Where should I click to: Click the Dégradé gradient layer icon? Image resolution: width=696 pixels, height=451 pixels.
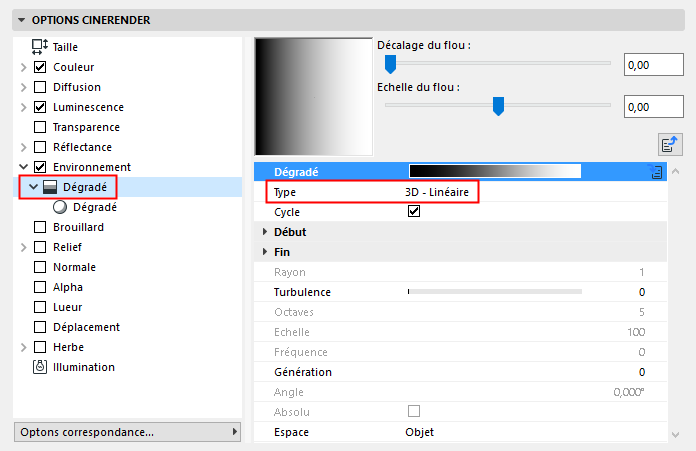[50, 187]
